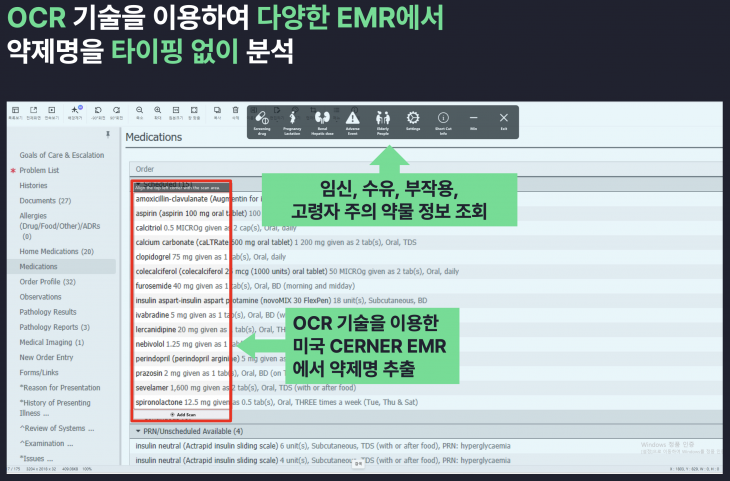Click the pin icon atop sidebar menu
Screen dimensions: 730x481
[x=108, y=134]
